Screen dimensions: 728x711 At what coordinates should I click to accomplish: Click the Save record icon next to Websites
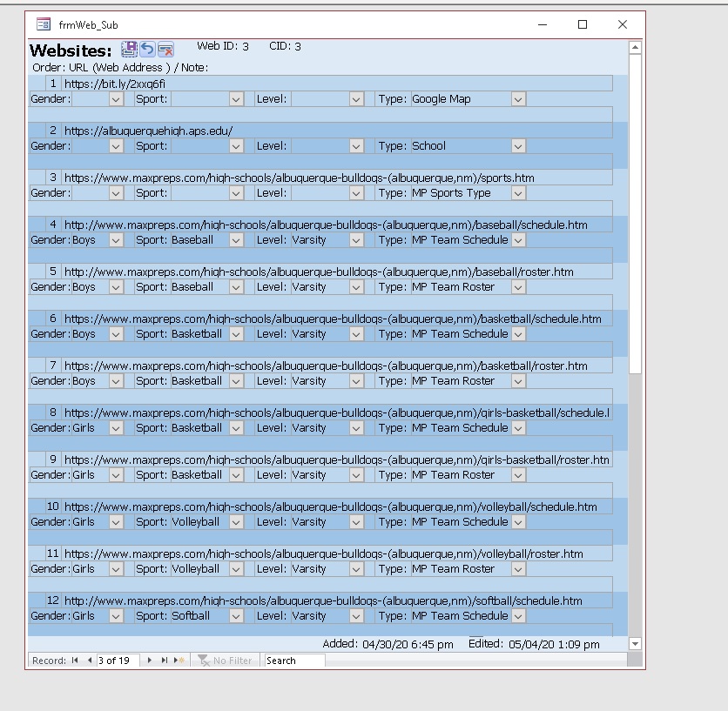(x=129, y=49)
